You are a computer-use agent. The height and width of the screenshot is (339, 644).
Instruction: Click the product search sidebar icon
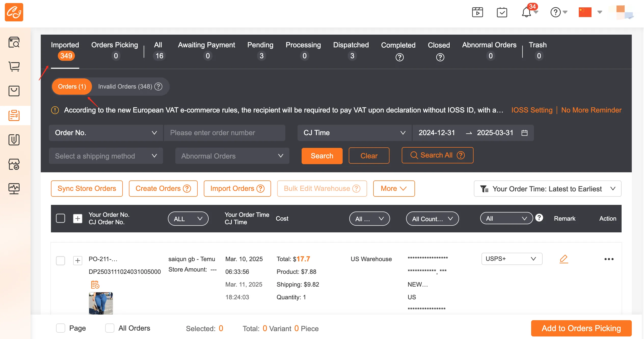coord(14,42)
